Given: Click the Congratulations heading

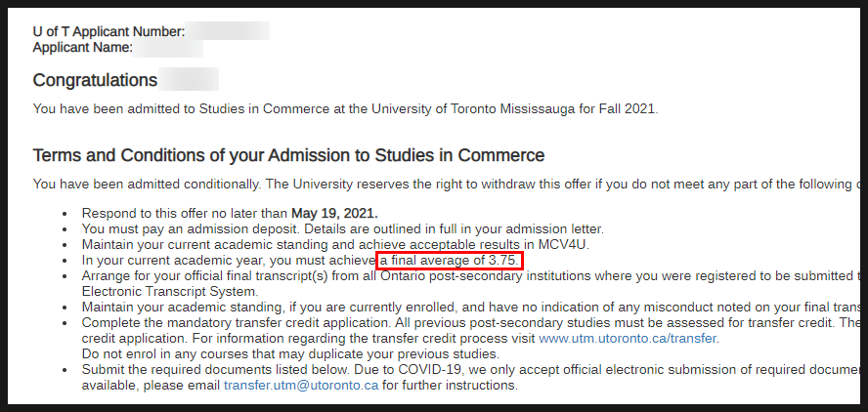Looking at the screenshot, I should [x=95, y=80].
